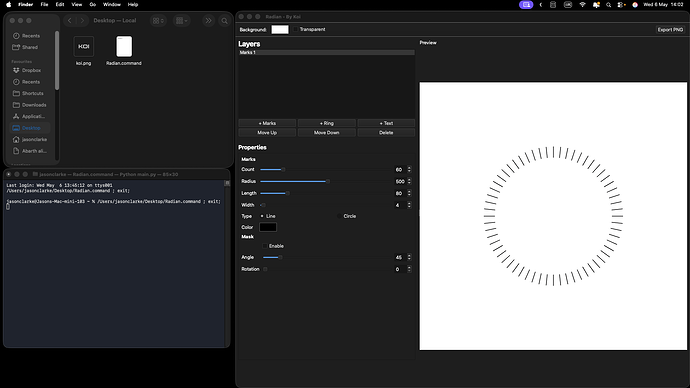Select Desktop in Finder sidebar
The image size is (690, 388).
31,128
